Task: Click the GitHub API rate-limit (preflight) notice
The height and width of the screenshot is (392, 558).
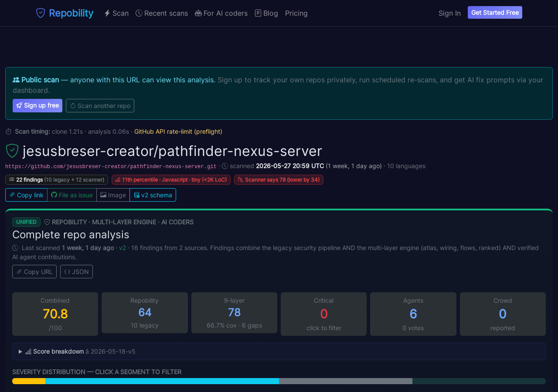Action: pyautogui.click(x=178, y=132)
